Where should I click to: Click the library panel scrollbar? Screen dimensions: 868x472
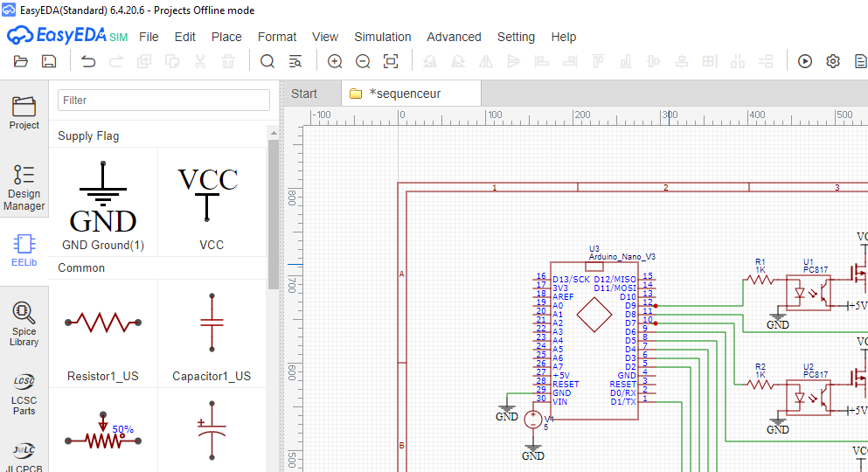pyautogui.click(x=274, y=214)
